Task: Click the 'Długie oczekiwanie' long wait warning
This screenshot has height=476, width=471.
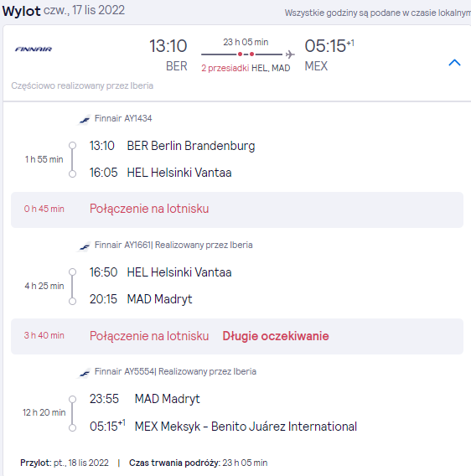Action: point(276,336)
